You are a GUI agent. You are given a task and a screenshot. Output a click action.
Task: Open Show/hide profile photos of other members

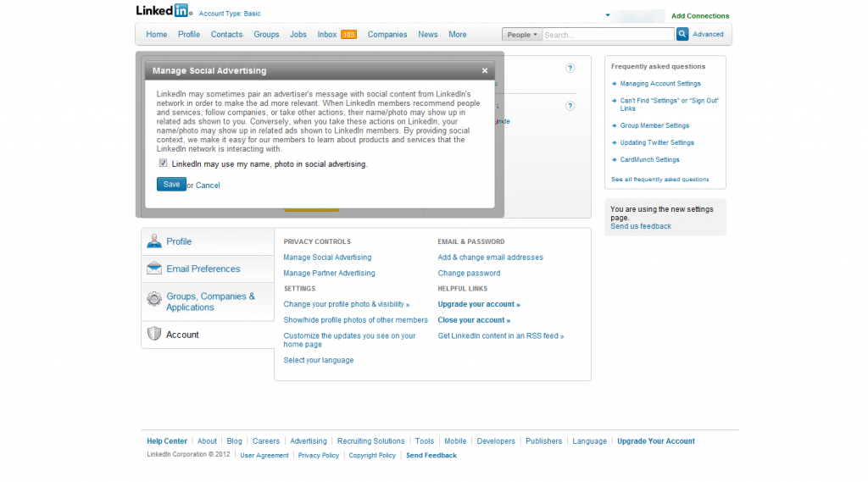pos(355,320)
